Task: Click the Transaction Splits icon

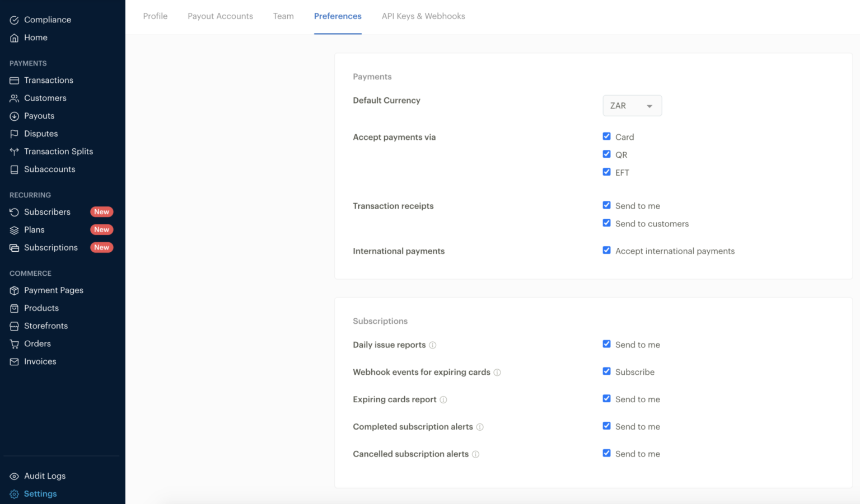Action: (15, 152)
